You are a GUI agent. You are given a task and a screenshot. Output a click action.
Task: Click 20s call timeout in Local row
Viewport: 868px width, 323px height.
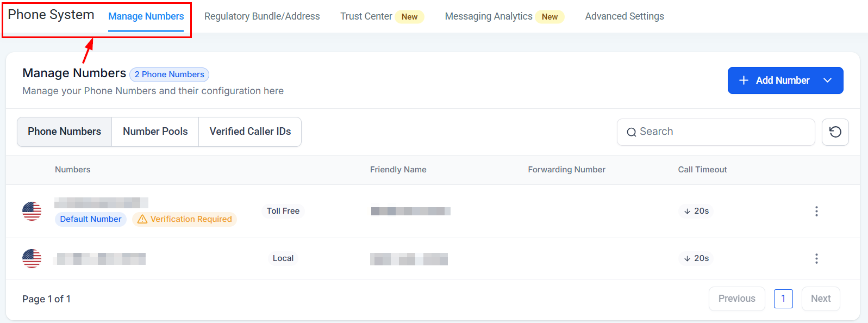coord(696,258)
